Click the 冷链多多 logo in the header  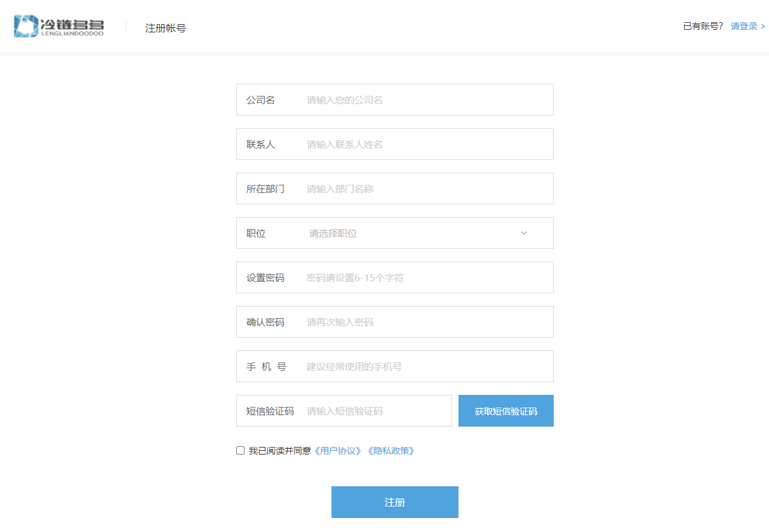tap(58, 27)
